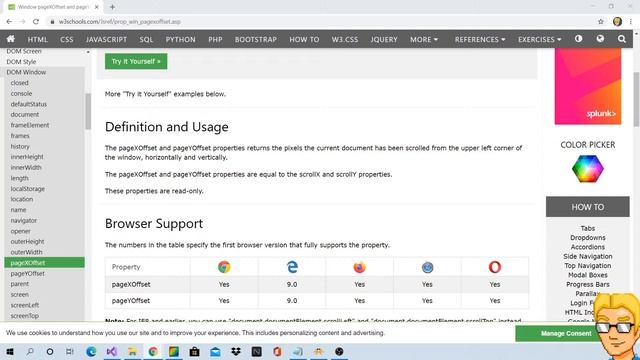Expand the EXERCISES dropdown menu
The height and width of the screenshot is (360, 640).
tap(540, 39)
